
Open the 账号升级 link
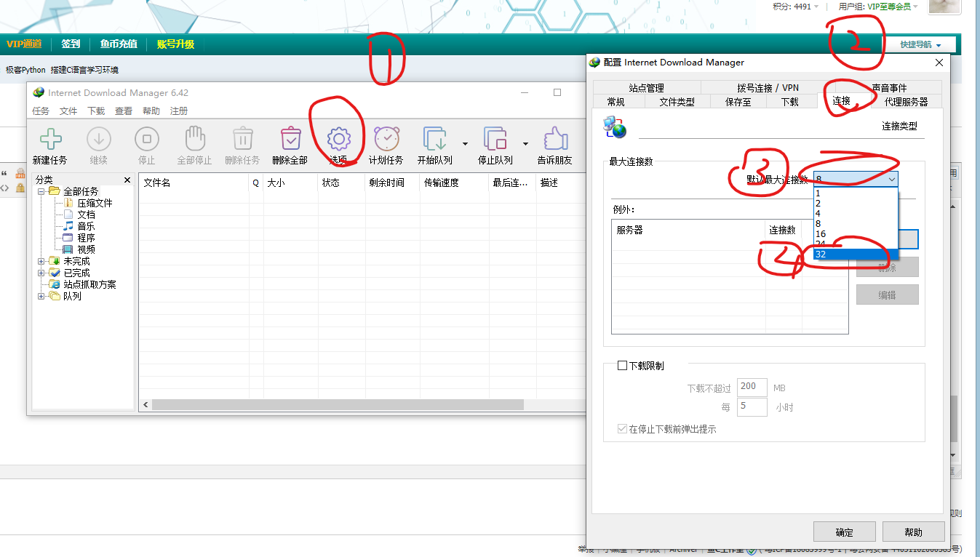tap(175, 44)
